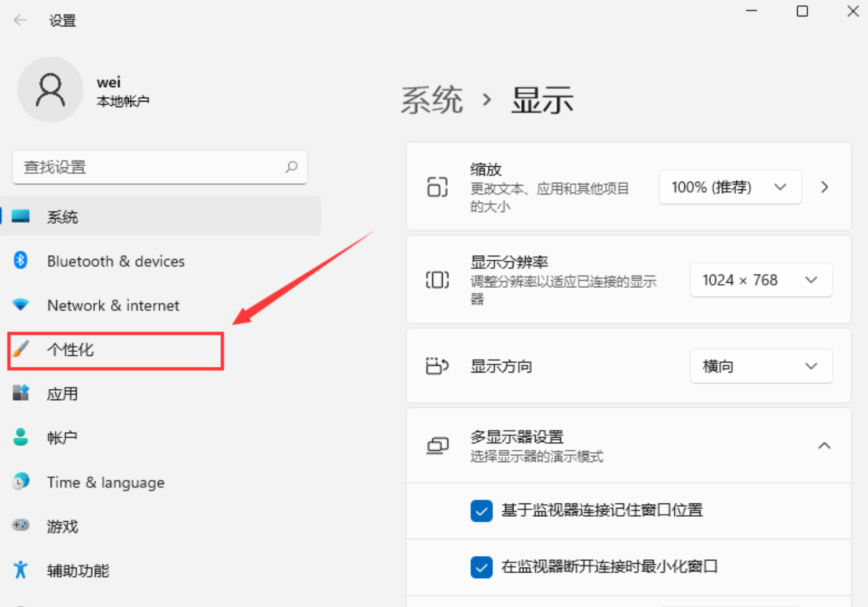Disable 在监视器断开连接时最小化窗口
Screen dimensions: 868x607
coord(481,567)
